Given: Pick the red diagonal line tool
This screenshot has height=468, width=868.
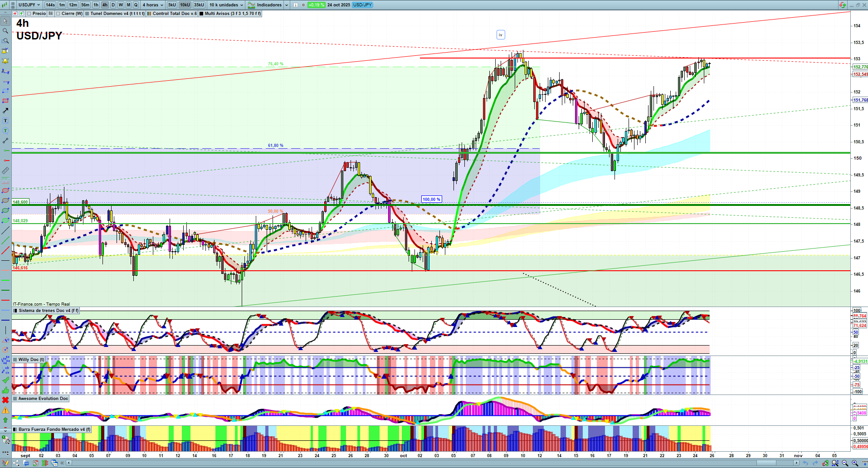Looking at the screenshot, I should [x=5, y=250].
